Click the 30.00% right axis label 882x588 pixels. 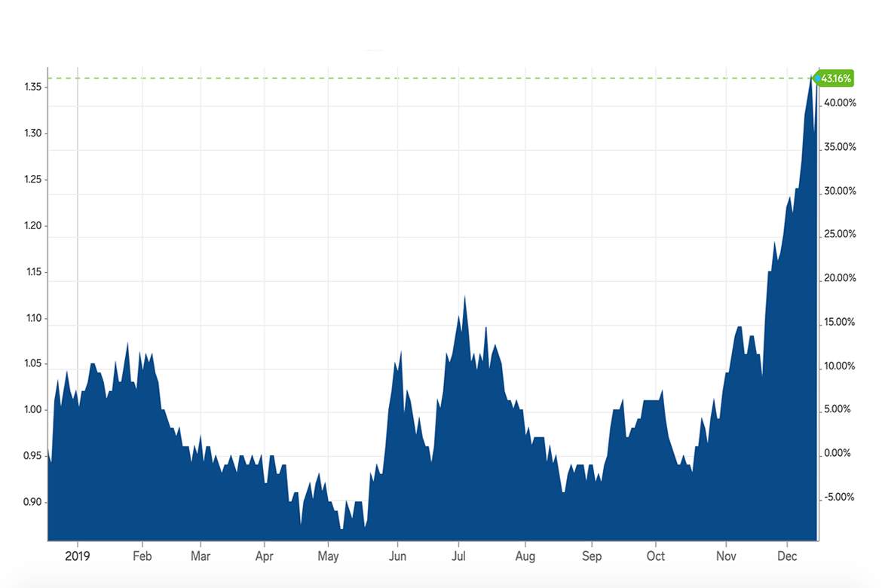click(841, 191)
